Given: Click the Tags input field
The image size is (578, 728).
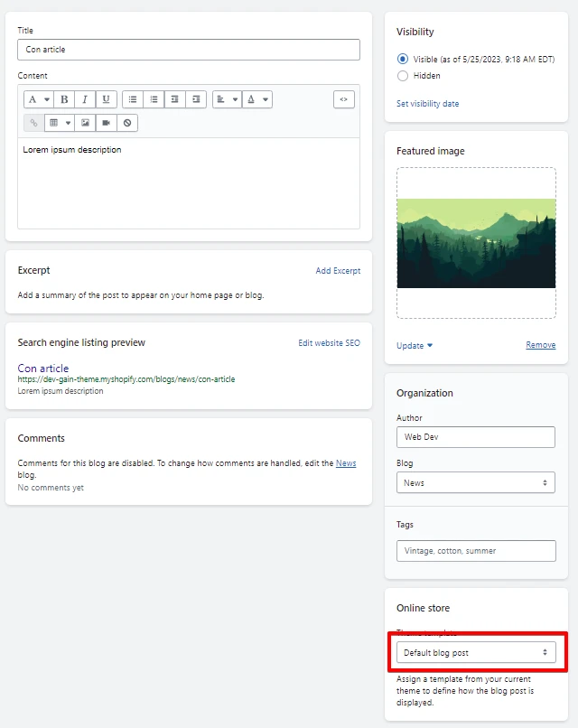Looking at the screenshot, I should point(476,551).
